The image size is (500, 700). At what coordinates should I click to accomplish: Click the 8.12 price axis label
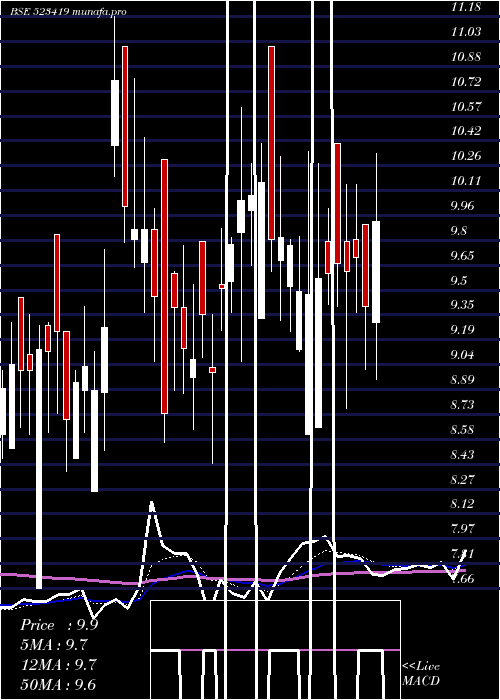463,504
